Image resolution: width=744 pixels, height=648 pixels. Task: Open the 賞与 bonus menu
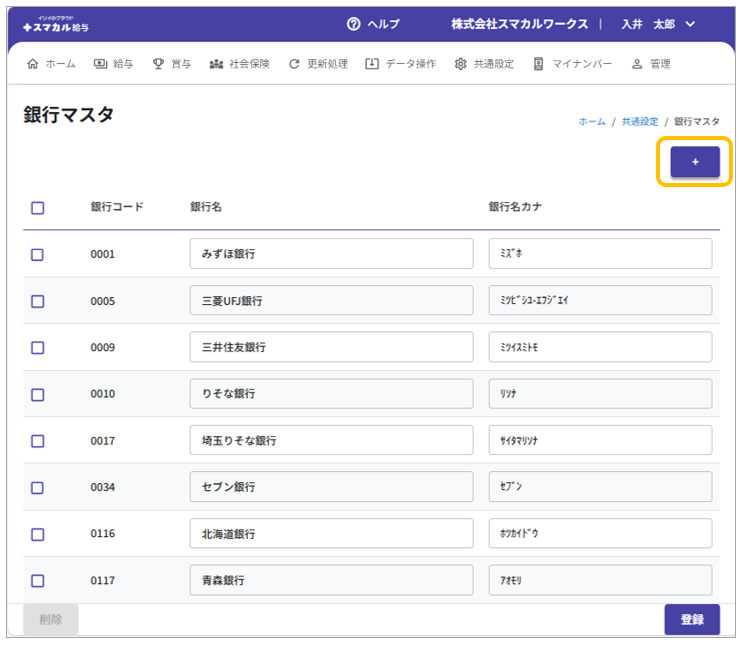(x=171, y=64)
